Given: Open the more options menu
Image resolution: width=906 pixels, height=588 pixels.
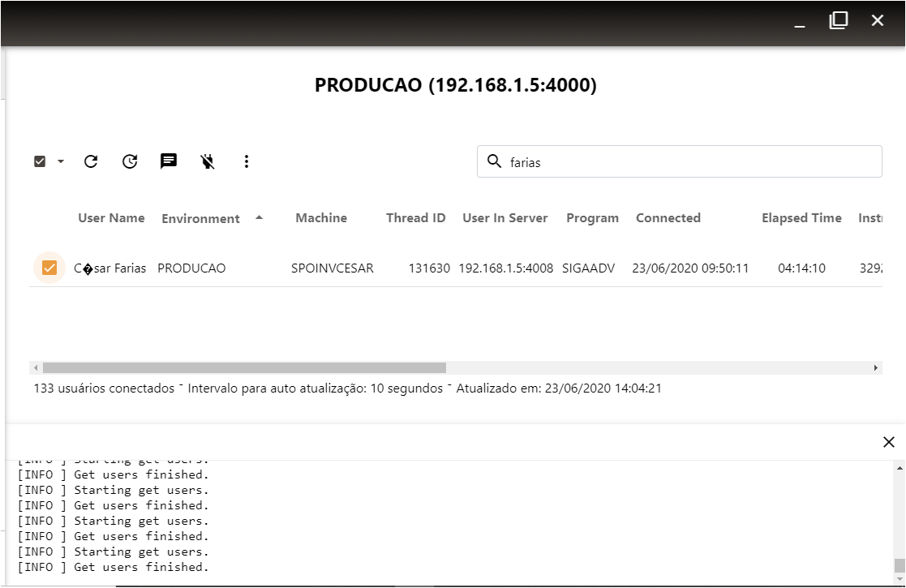Looking at the screenshot, I should click(246, 161).
